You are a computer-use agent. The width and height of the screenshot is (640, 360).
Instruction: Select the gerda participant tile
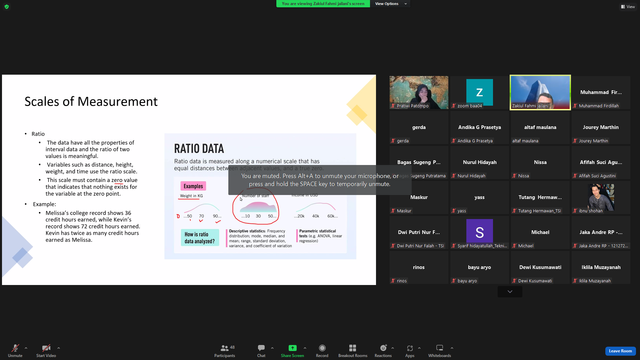[x=419, y=127]
